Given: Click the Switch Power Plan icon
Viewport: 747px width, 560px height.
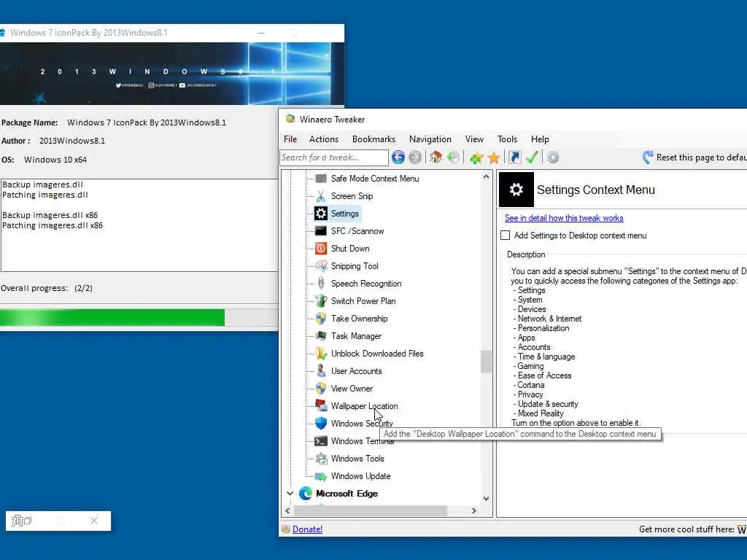Looking at the screenshot, I should point(321,301).
